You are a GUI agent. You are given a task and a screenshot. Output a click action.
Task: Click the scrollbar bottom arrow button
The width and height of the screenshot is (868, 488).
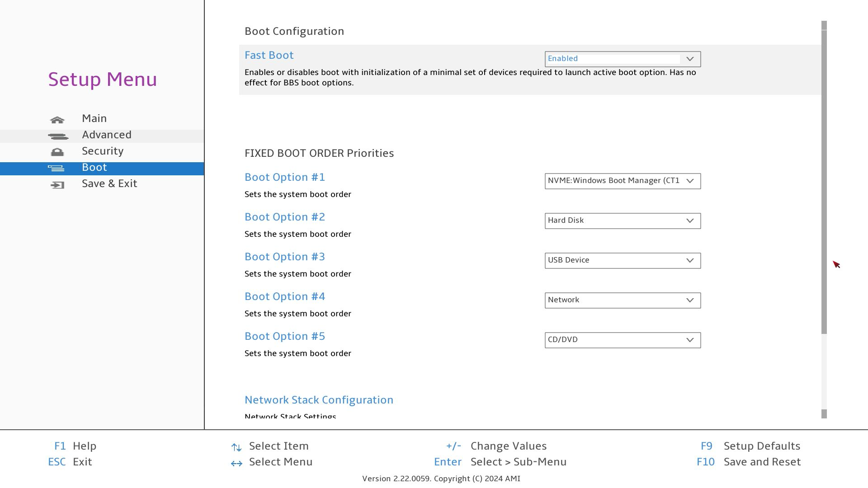[x=824, y=414]
